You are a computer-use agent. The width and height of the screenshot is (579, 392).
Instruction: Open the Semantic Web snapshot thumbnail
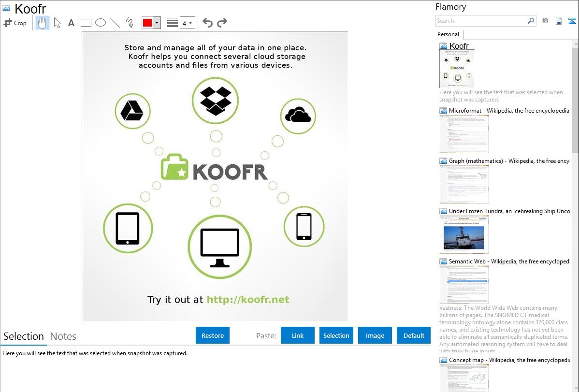click(464, 285)
